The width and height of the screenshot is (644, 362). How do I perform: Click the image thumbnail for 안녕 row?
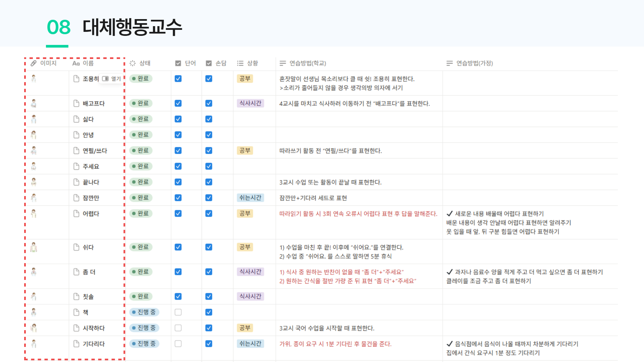point(34,135)
